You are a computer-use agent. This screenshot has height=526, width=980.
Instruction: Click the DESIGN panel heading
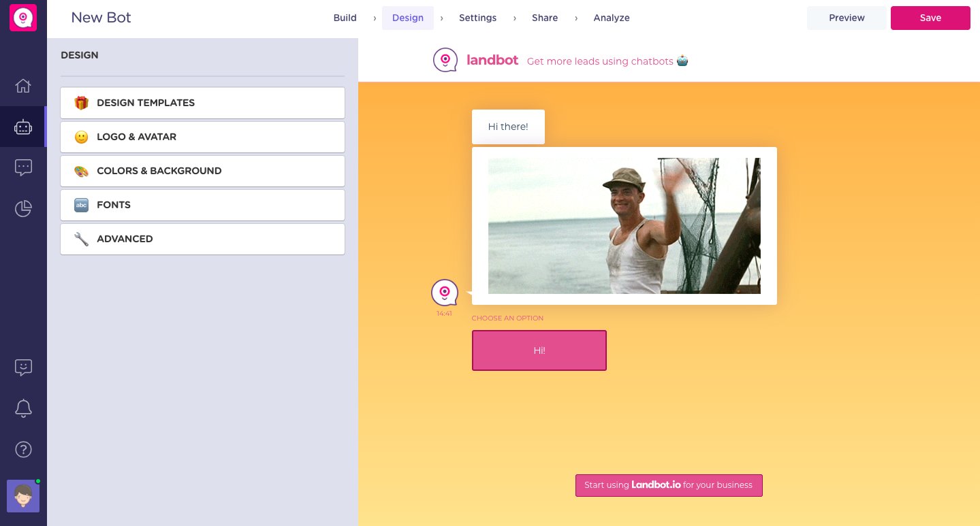coord(80,55)
